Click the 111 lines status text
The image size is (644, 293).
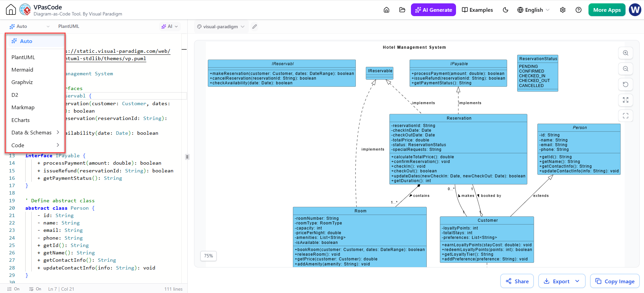pyautogui.click(x=174, y=289)
